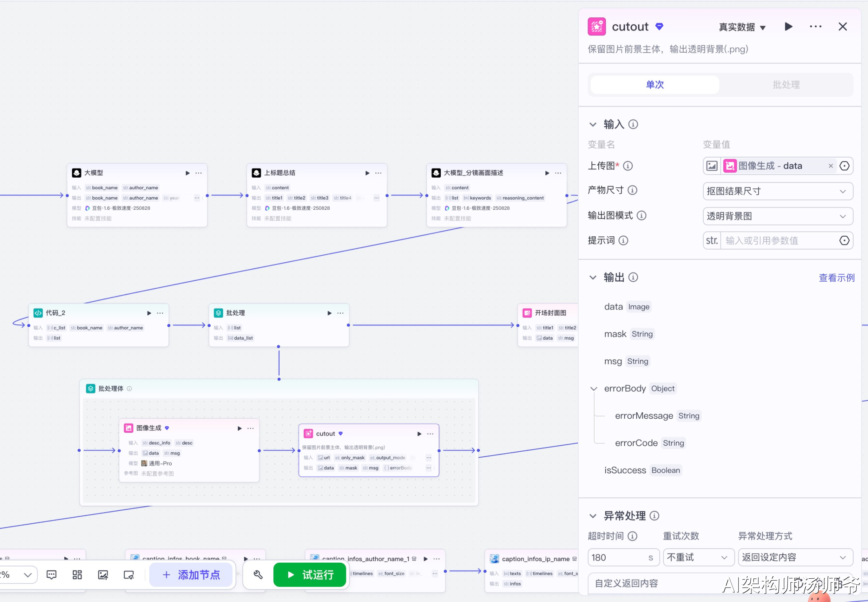The image size is (868, 602).
Task: Collapse the 输入 section chevron
Action: click(593, 125)
